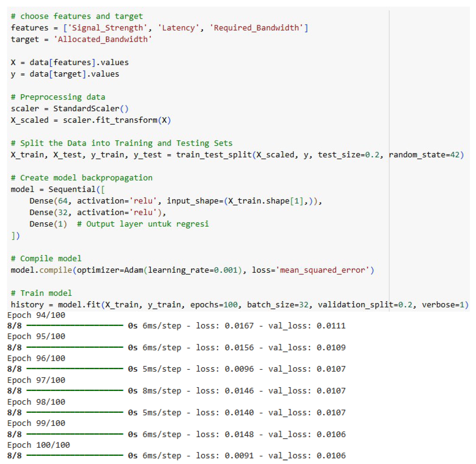Screen dimensions: 476x464
Task: Click the train_test_split function name
Action: click(x=214, y=155)
